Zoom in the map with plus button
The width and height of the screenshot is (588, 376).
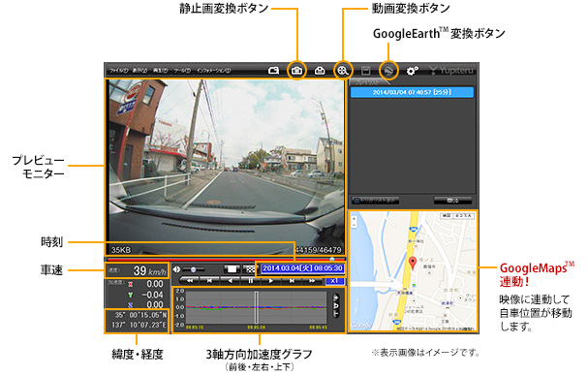[x=355, y=218]
